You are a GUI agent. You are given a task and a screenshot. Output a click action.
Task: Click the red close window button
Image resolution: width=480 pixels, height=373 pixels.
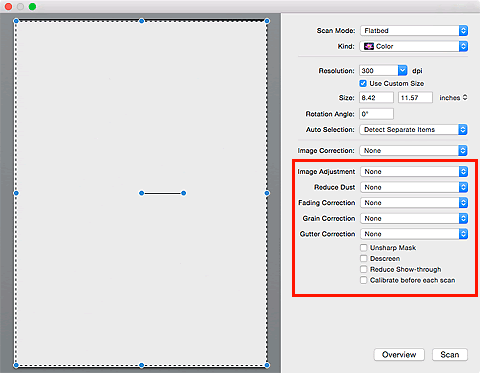click(x=8, y=6)
